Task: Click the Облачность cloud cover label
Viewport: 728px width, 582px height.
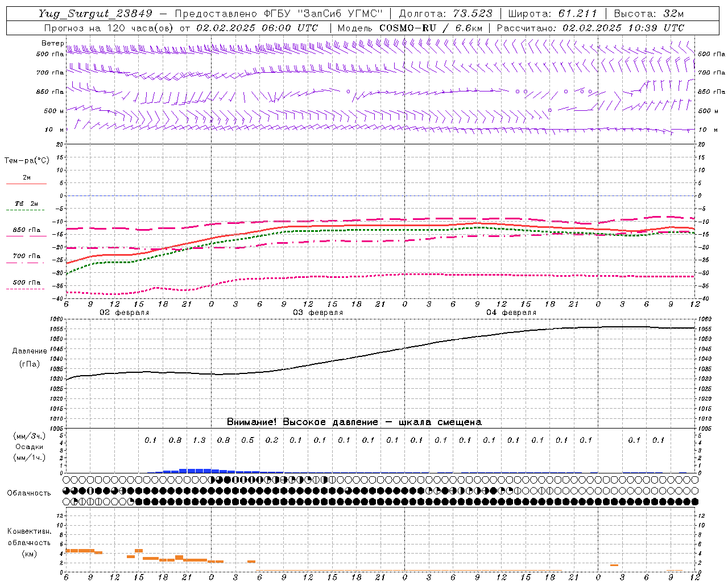Action: [x=29, y=493]
